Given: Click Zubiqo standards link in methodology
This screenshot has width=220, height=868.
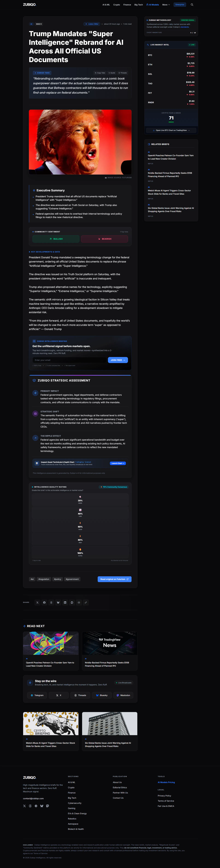Looking at the screenshot, I should tap(185, 27).
